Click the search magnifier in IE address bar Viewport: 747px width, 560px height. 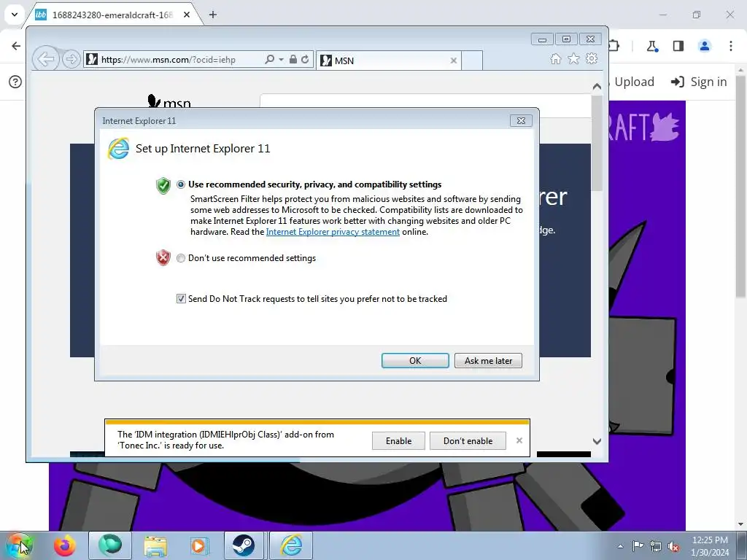[x=269, y=60]
